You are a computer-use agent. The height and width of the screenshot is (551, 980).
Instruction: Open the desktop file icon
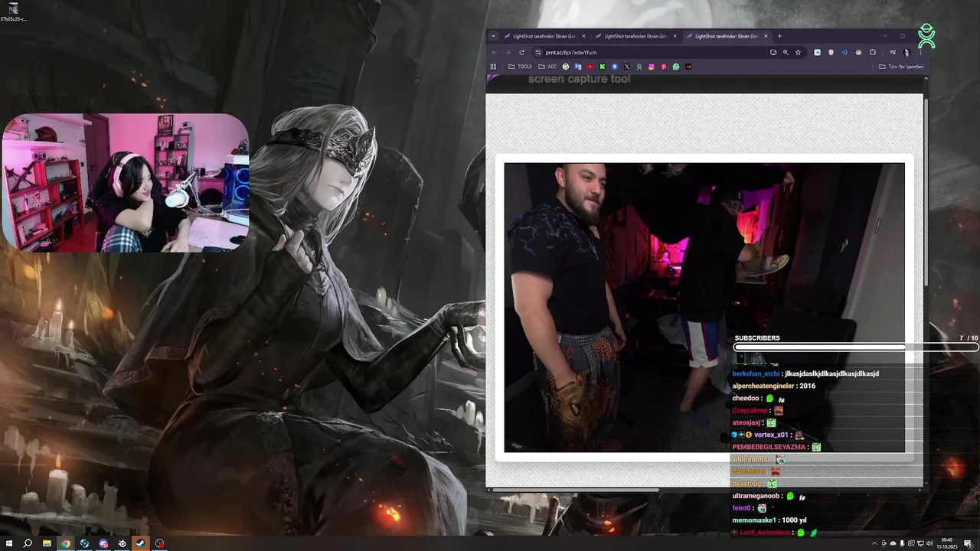coord(13,12)
